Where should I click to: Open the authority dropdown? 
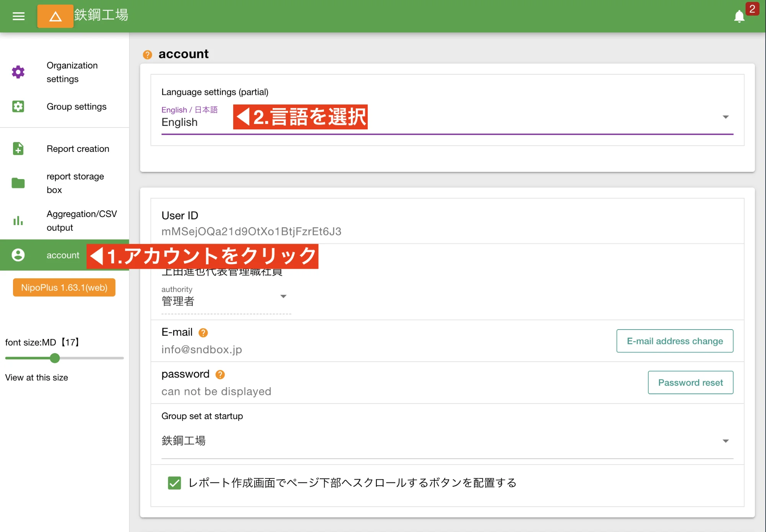pos(283,297)
